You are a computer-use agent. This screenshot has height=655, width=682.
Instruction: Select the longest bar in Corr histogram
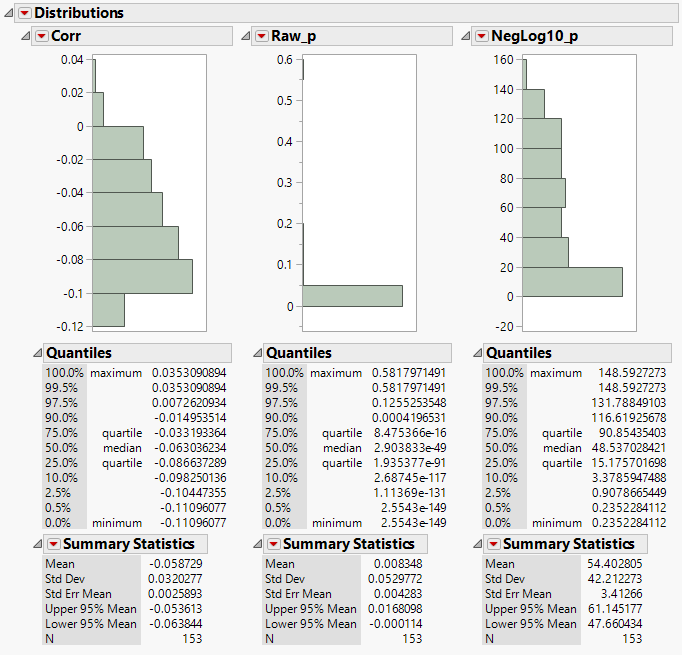pos(142,276)
